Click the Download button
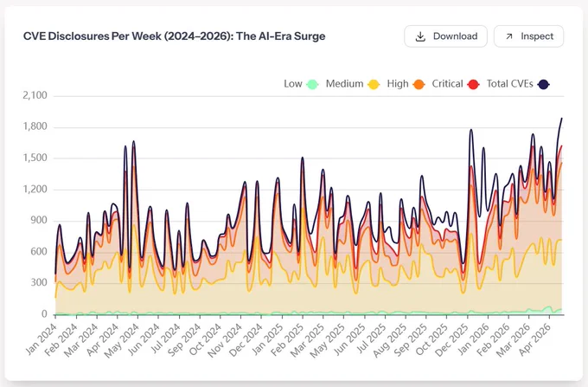The height and width of the screenshot is (387, 588). [x=445, y=36]
